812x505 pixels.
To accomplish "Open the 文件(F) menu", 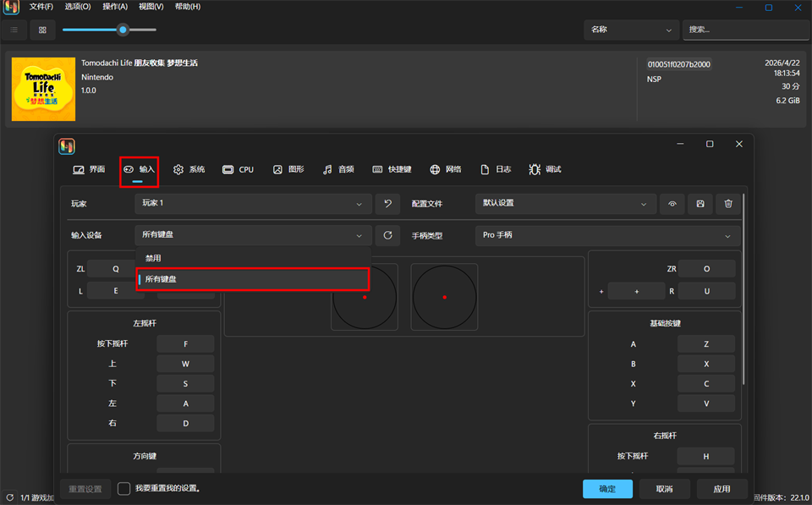I will pyautogui.click(x=41, y=7).
